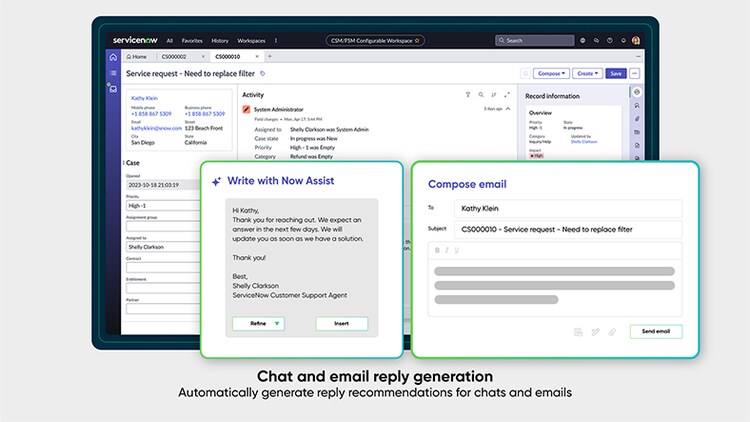The width and height of the screenshot is (750, 422).
Task: Click the Subject field in Compose email
Action: point(568,230)
